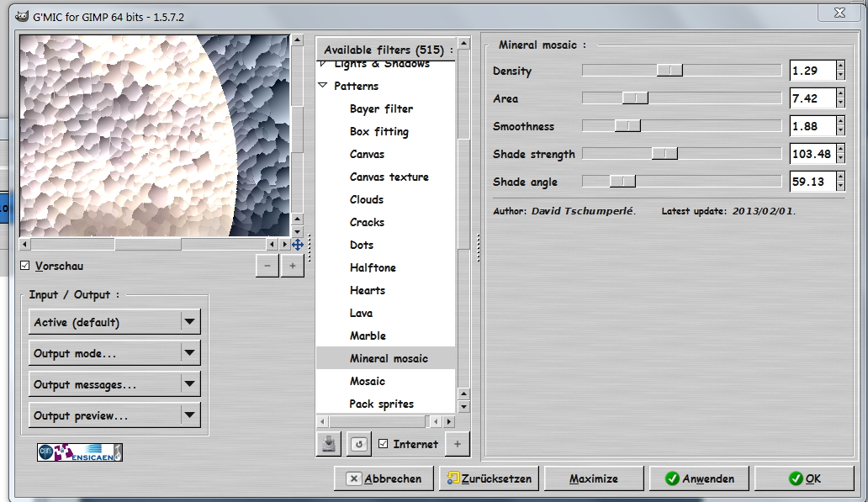
Task: Click the update filters download icon
Action: tap(328, 444)
